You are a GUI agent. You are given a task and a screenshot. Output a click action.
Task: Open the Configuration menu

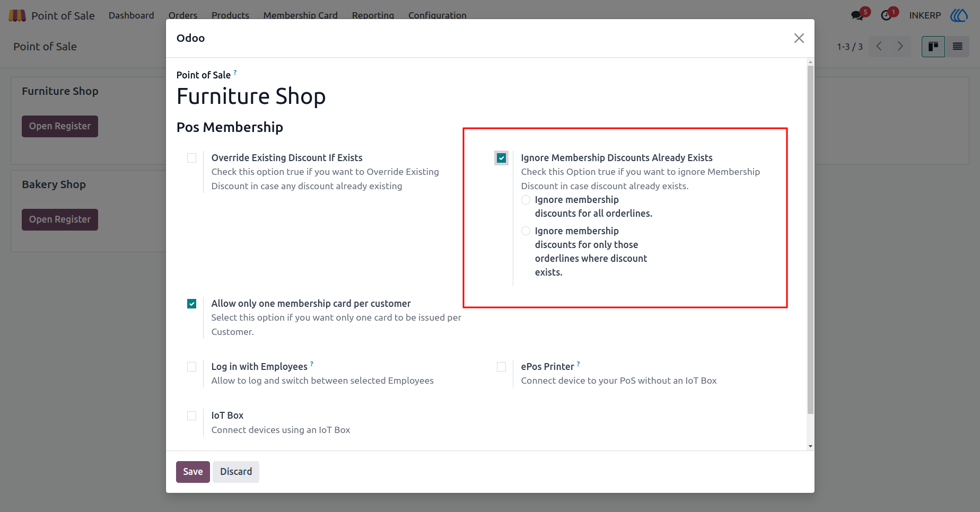(x=437, y=15)
